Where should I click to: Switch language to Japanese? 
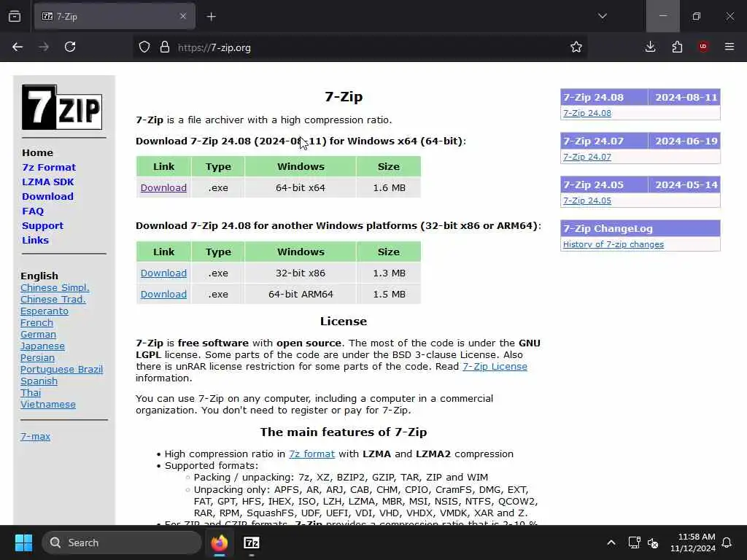[42, 346]
